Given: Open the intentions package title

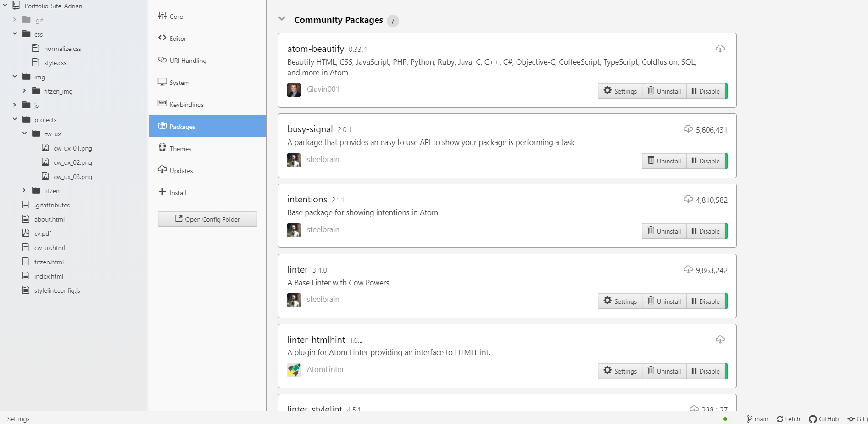Looking at the screenshot, I should [x=307, y=199].
